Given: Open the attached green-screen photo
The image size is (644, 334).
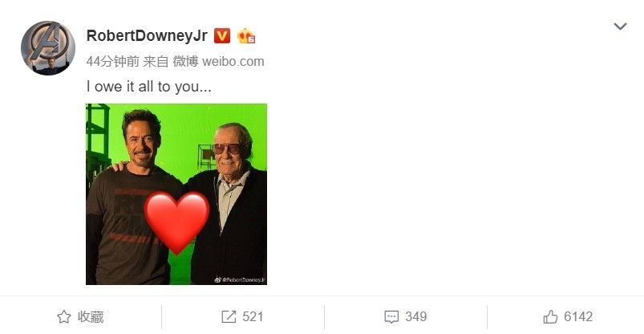Looking at the screenshot, I should pos(176,194).
